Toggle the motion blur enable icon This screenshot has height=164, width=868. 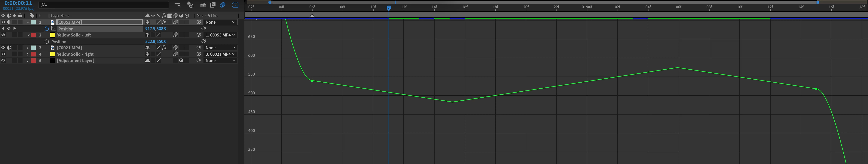click(x=223, y=5)
